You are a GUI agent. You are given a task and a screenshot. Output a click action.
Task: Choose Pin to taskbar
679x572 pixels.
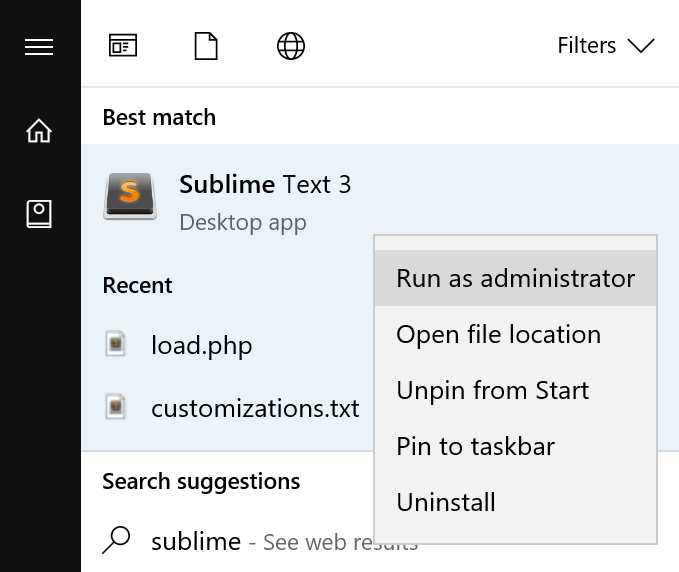516,446
